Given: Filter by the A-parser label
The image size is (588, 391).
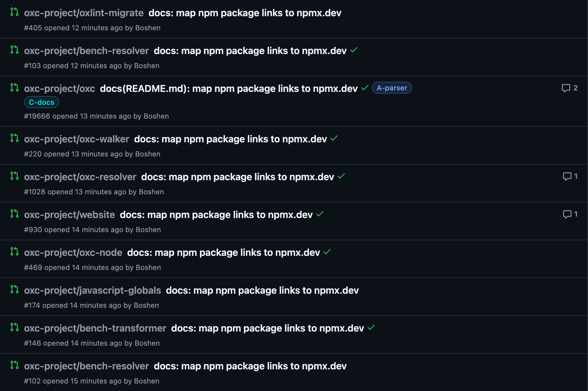Looking at the screenshot, I should point(392,88).
